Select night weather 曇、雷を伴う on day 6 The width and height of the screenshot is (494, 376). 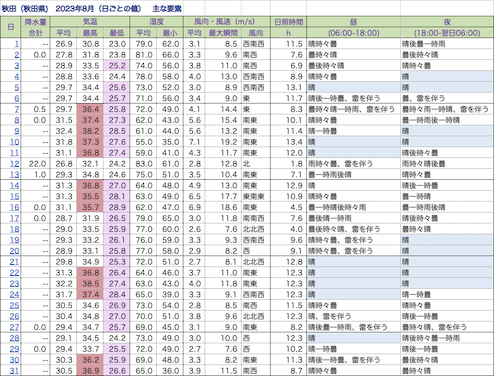[423, 99]
